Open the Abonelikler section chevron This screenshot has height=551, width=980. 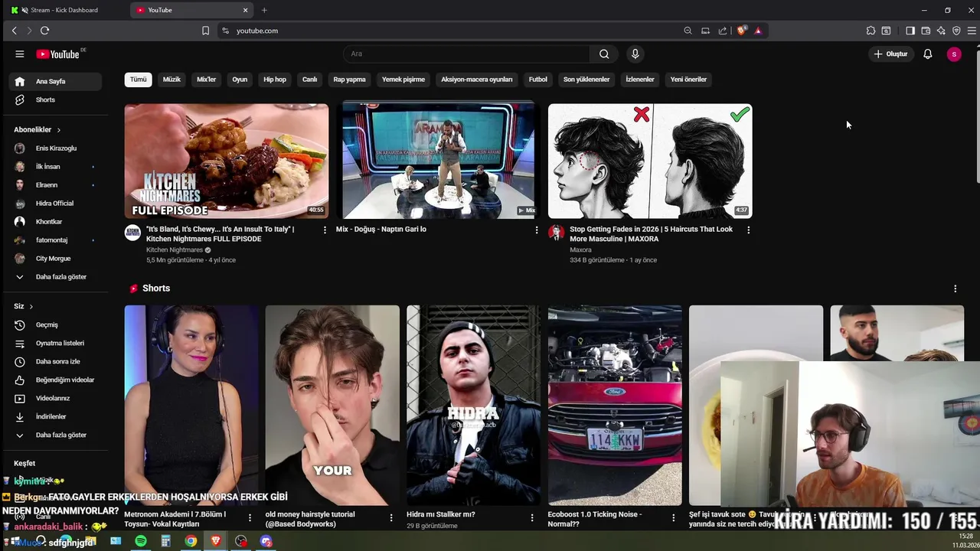[58, 130]
